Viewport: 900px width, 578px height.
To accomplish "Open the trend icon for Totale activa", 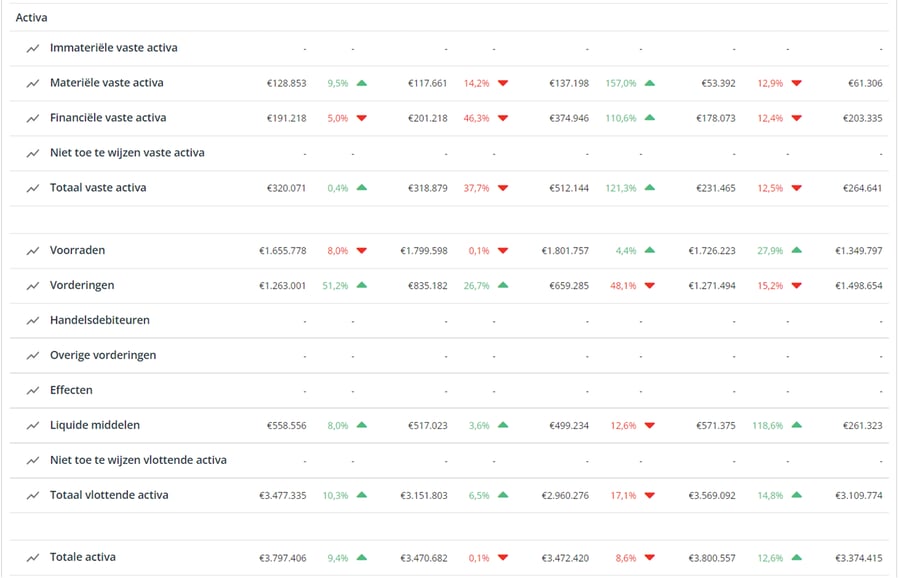I will [33, 558].
